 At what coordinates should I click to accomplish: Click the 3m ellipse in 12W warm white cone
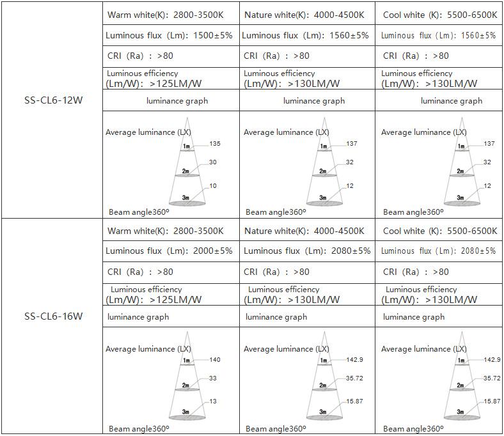click(185, 201)
